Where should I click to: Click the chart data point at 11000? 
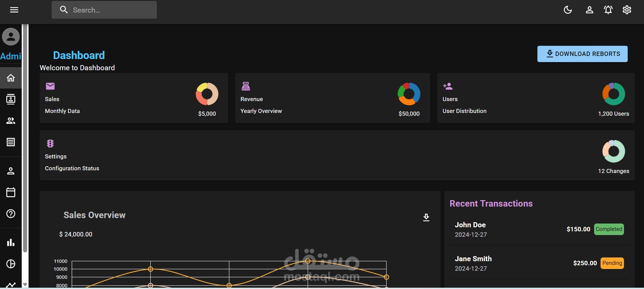point(308,261)
